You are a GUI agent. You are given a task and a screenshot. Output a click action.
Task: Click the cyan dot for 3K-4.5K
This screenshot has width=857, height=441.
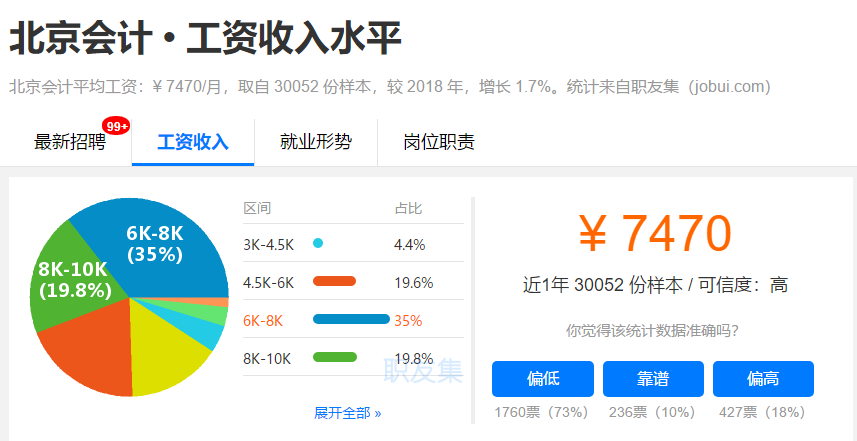tap(318, 244)
